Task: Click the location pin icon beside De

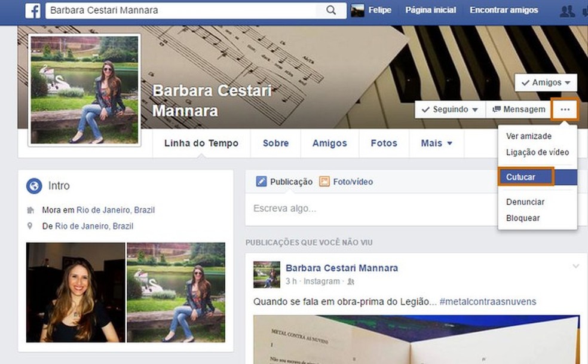Action: [x=30, y=226]
